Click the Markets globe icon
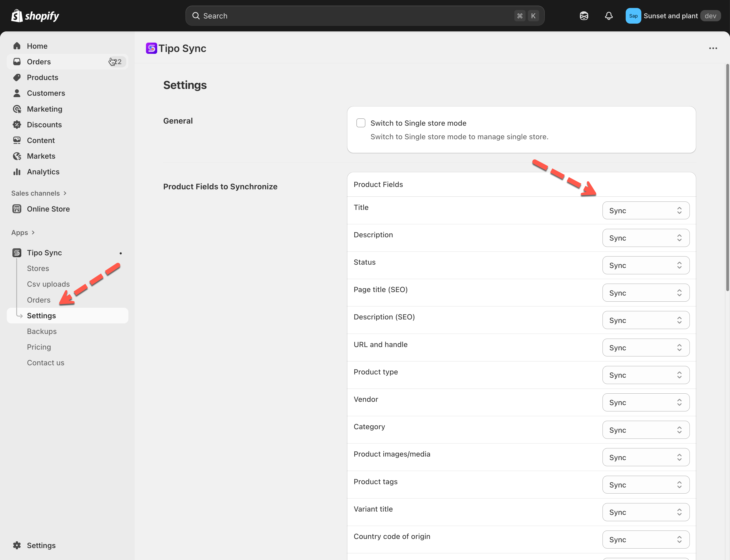 (x=17, y=156)
